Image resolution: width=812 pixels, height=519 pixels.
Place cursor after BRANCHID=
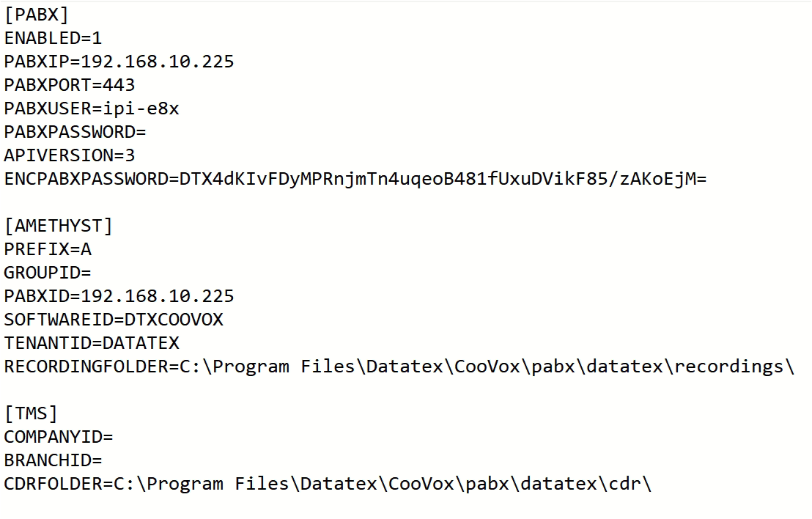click(103, 460)
